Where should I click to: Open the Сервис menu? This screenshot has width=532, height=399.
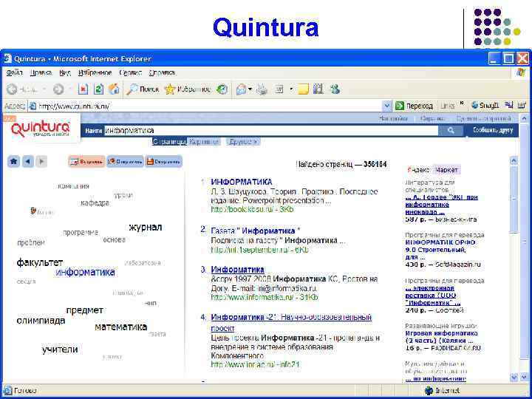click(130, 72)
